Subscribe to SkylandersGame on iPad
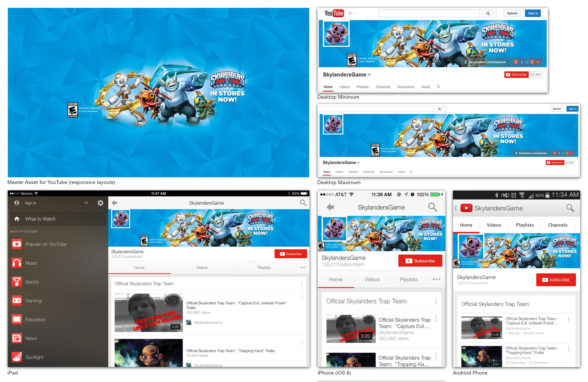This screenshot has height=382, width=588. 290,254
